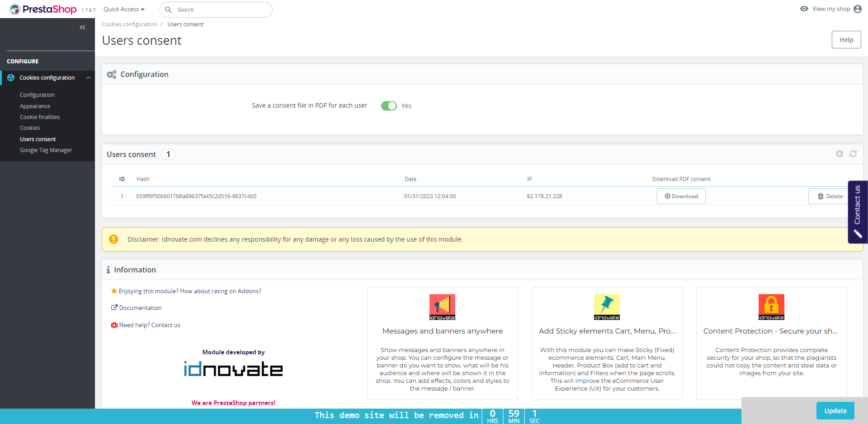Screen dimensions: 868x424
Task: Add new consent with plus icon
Action: pos(840,154)
